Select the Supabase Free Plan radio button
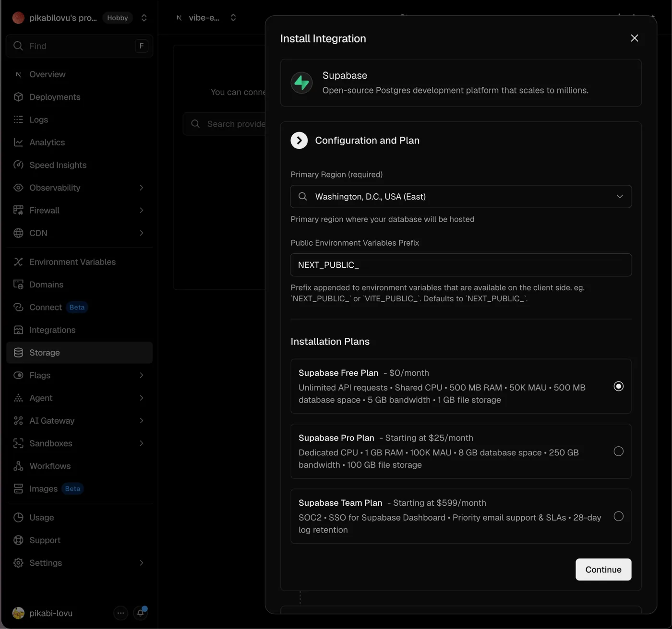 (x=618, y=386)
